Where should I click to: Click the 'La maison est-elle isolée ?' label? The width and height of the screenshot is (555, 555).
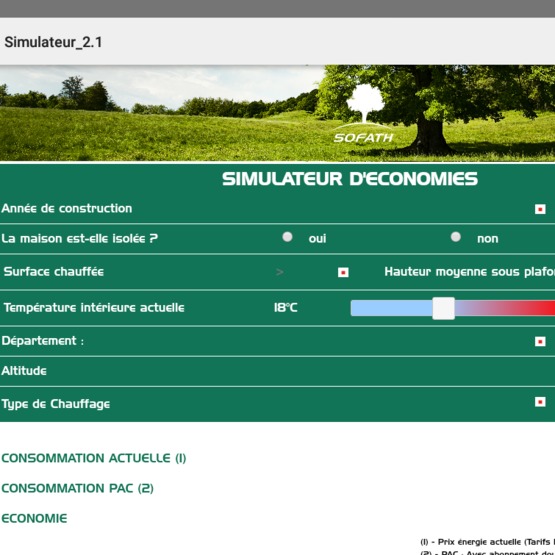point(80,239)
